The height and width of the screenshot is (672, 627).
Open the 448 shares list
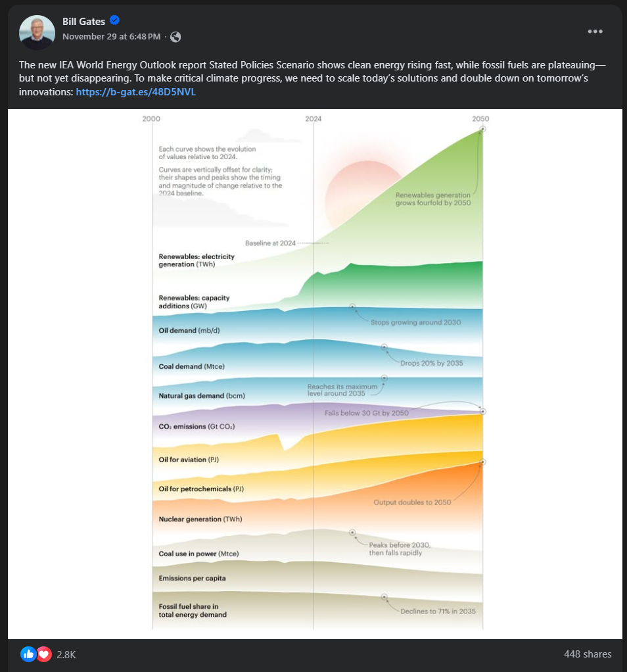[588, 654]
